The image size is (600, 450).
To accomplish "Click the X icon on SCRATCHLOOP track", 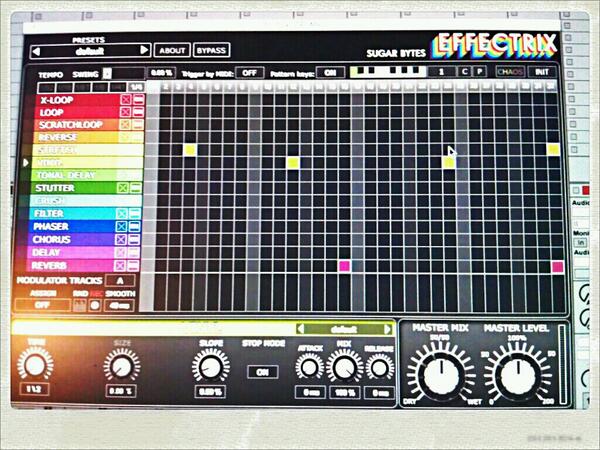I will coord(124,125).
